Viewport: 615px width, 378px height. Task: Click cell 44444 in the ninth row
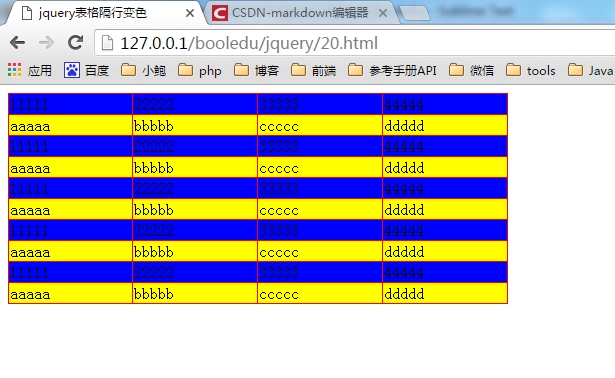click(x=445, y=272)
